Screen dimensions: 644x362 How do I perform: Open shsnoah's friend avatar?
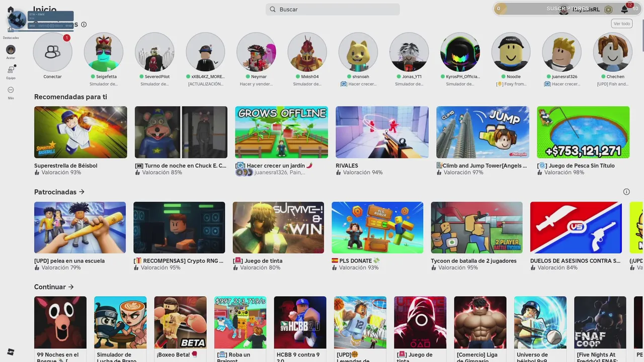click(x=358, y=52)
